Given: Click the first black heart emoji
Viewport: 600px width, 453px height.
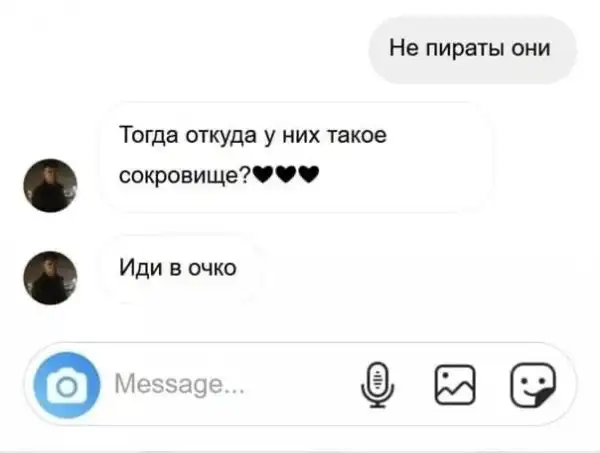Looking at the screenshot, I should click(x=263, y=175).
